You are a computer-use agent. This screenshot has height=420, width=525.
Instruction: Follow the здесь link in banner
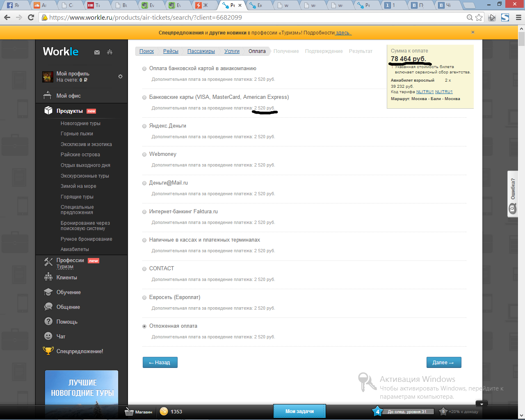(x=343, y=33)
